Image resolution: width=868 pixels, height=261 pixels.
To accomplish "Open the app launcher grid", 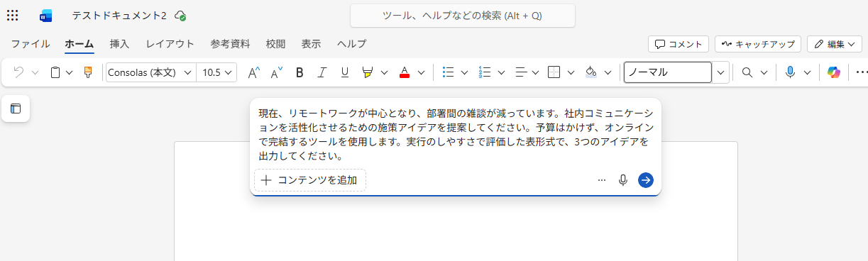I will tap(12, 16).
